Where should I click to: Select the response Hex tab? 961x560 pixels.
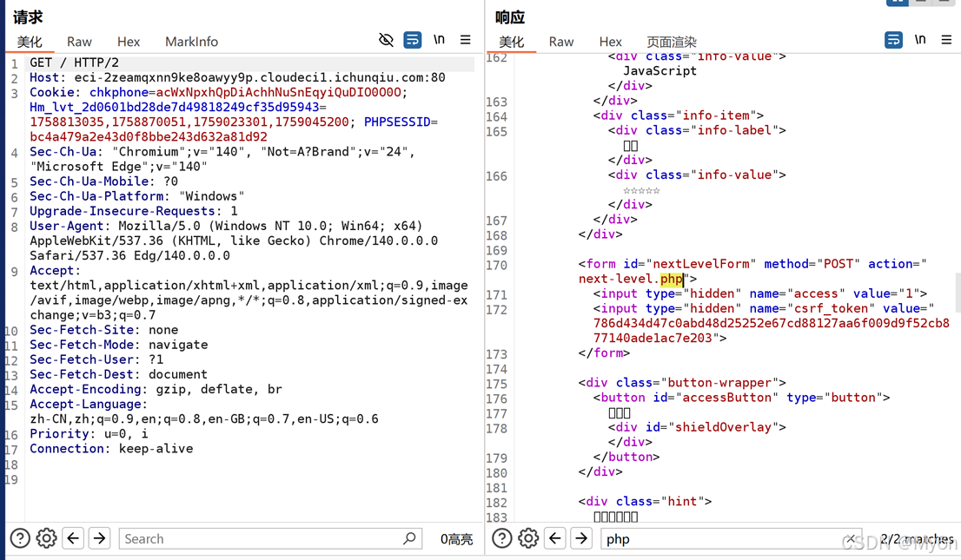click(610, 42)
